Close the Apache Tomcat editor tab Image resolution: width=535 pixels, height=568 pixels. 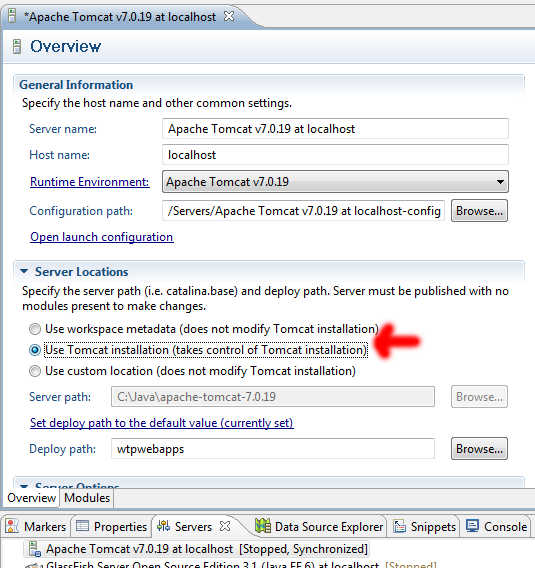(229, 16)
